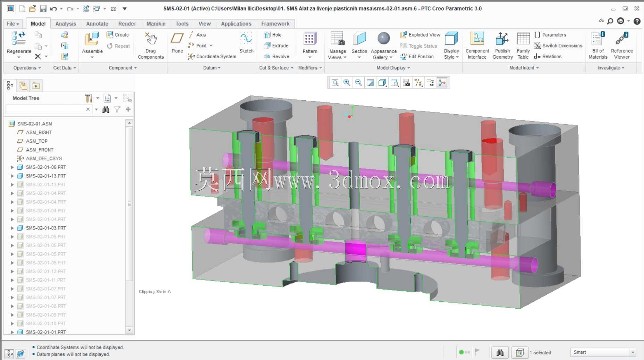Toggle navigator pane display in status bar

(x=10, y=354)
